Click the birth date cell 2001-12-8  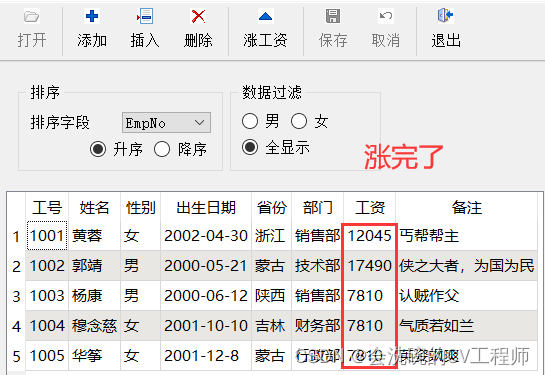(206, 356)
